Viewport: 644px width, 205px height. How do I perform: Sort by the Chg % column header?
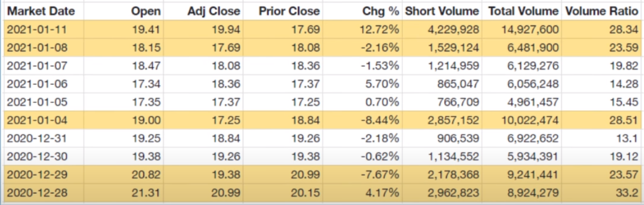coord(381,11)
